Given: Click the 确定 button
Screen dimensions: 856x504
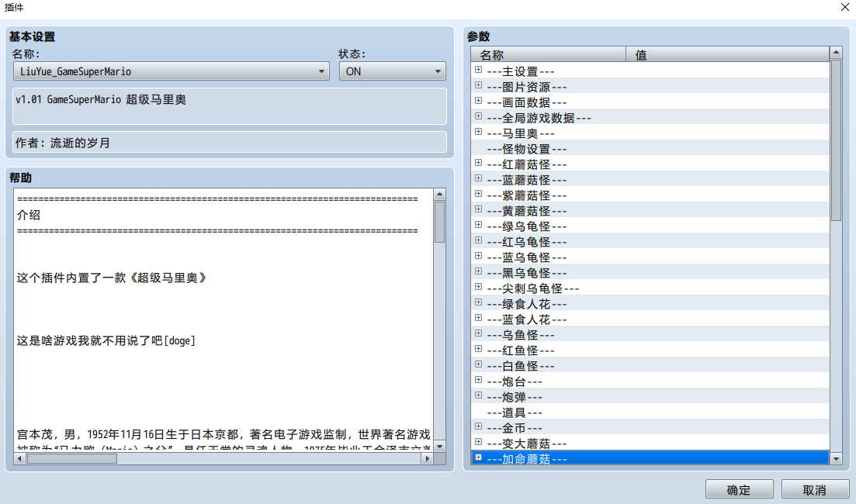Looking at the screenshot, I should click(x=739, y=490).
